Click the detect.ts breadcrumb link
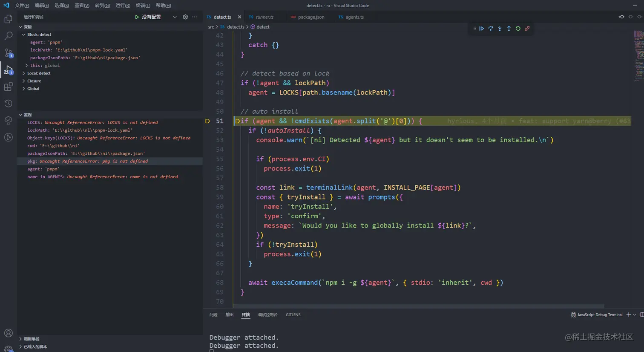The height and width of the screenshot is (352, 644). click(x=235, y=27)
